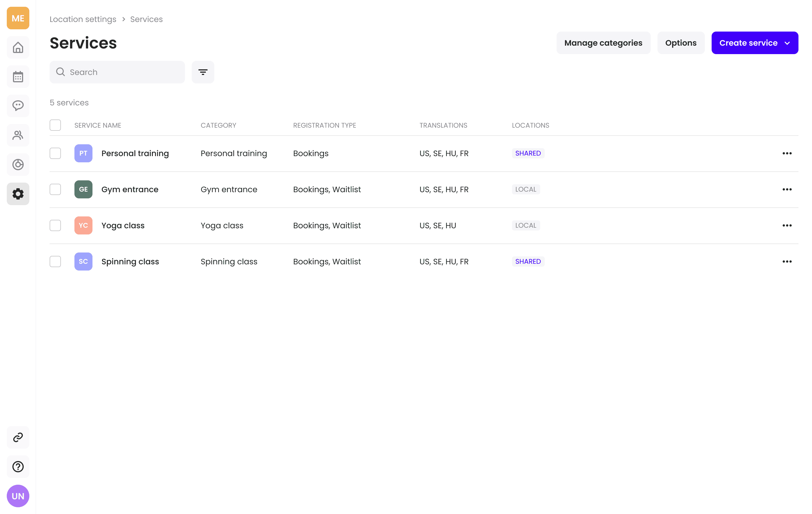The image size is (812, 514).
Task: Go to Location settings breadcrumb
Action: pyautogui.click(x=83, y=19)
